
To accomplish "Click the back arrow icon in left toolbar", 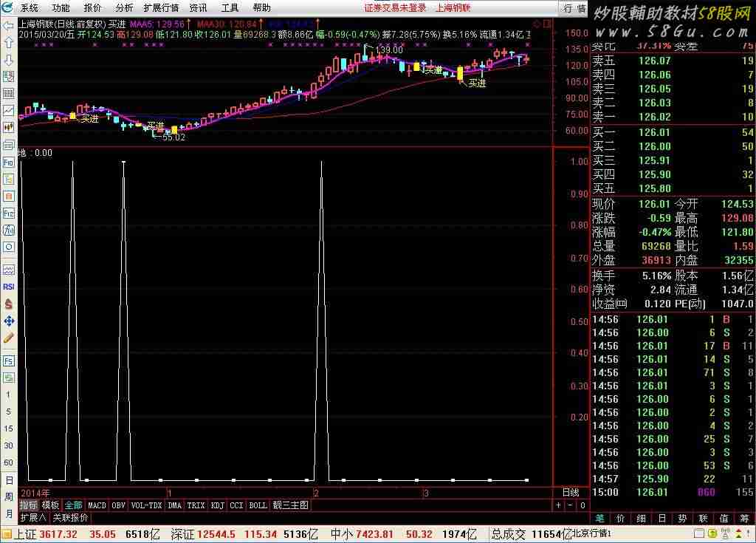I will [x=8, y=26].
